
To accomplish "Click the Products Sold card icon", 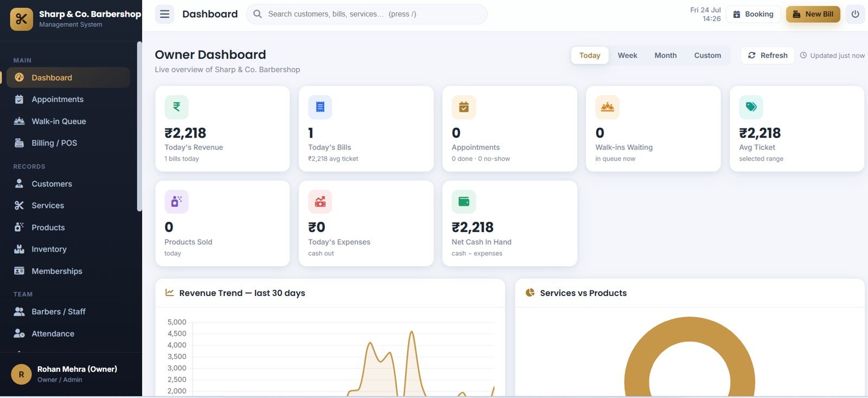I will coord(176,202).
